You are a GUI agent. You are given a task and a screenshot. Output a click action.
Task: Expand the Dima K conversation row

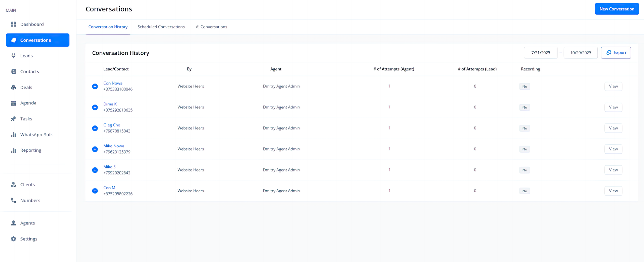coord(95,107)
